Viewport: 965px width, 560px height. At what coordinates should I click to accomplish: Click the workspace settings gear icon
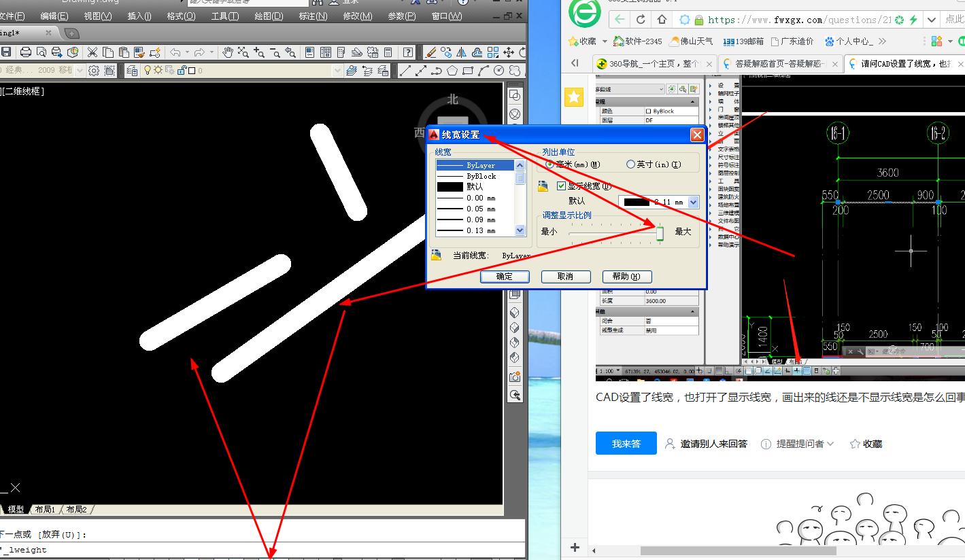[x=94, y=70]
